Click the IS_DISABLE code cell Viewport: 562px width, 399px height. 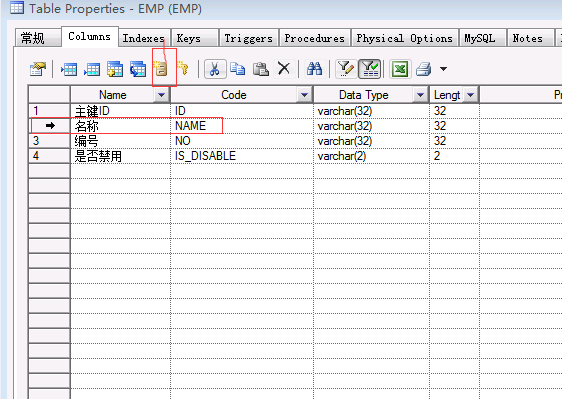(x=242, y=156)
